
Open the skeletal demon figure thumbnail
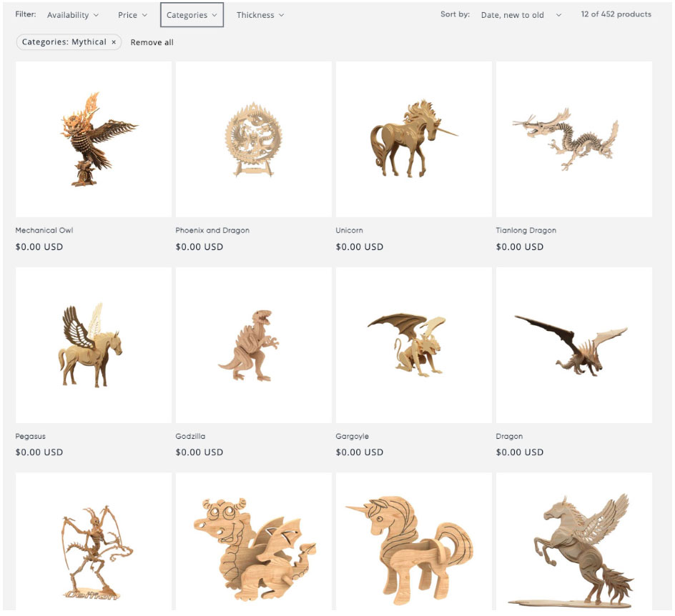click(94, 541)
